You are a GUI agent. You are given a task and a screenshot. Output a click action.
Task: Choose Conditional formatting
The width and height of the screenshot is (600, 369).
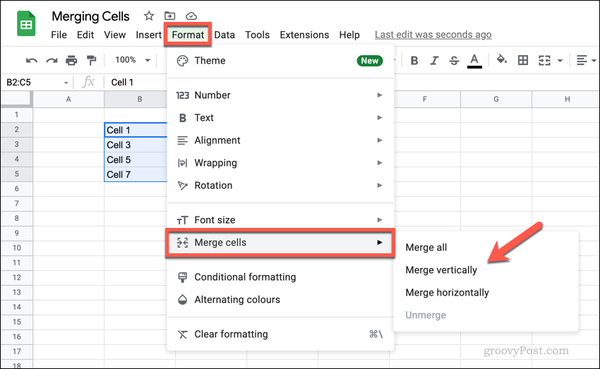(x=280, y=277)
